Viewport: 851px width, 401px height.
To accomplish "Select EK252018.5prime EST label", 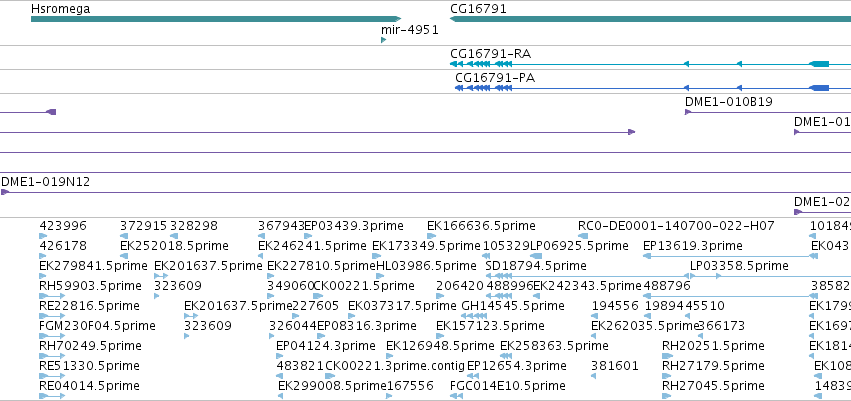I will pos(174,245).
